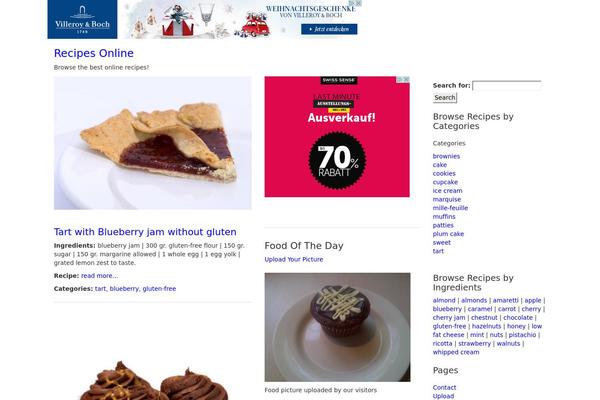Open the Recipes Online site title
The image size is (600, 400).
pos(94,53)
